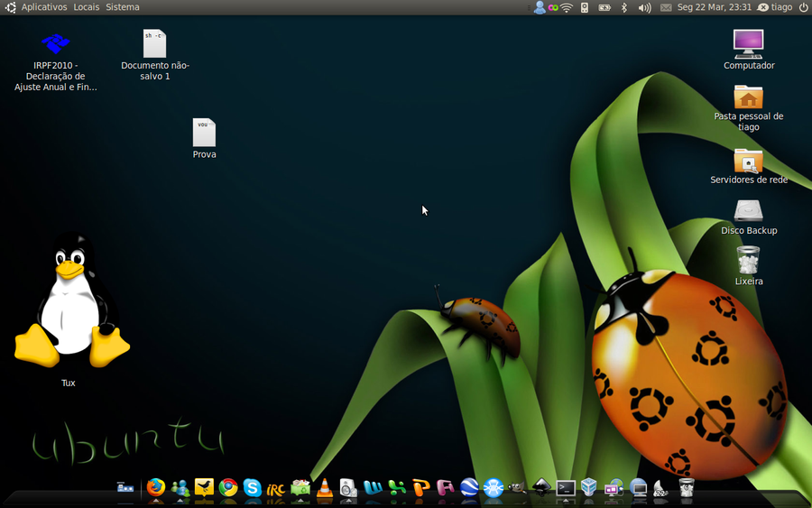Click the portable device tray icon
This screenshot has width=812, height=508.
tap(585, 7)
